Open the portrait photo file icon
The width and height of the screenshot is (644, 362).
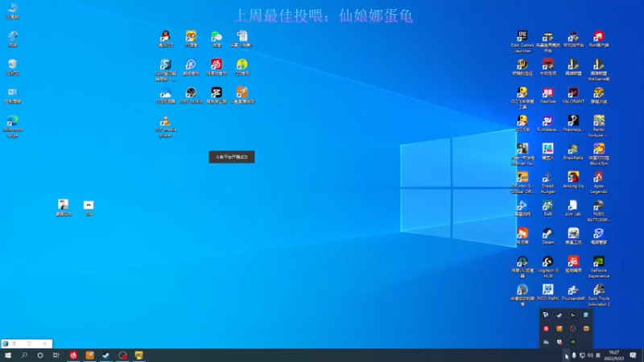click(64, 208)
